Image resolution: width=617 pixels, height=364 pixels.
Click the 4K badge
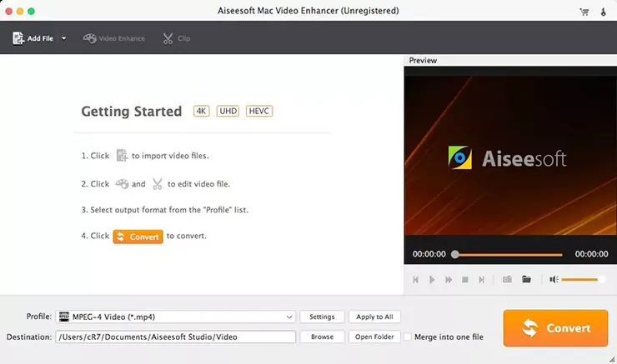click(201, 112)
